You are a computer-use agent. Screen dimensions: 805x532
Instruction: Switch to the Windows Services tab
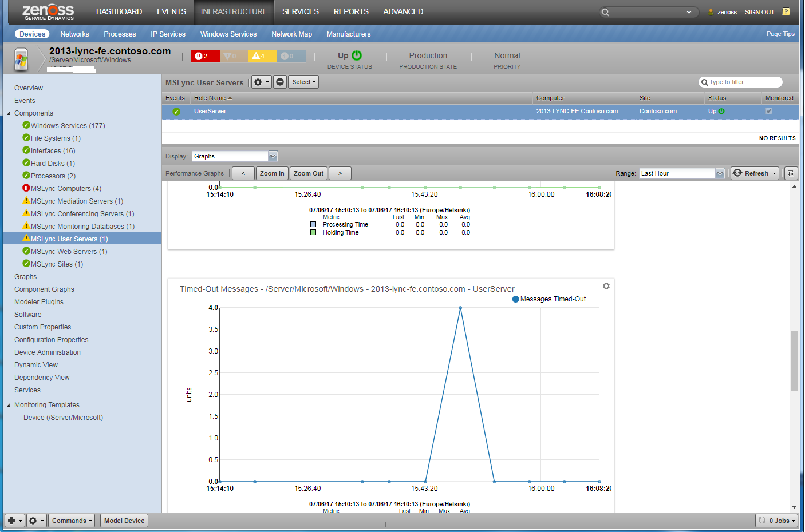pos(228,34)
